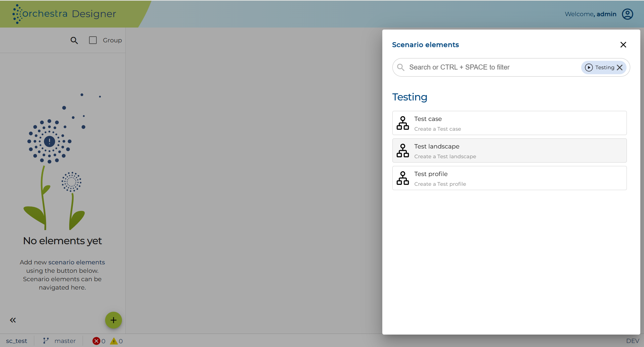This screenshot has height=347, width=644.
Task: Click the Test case hierarchy icon
Action: click(x=403, y=123)
